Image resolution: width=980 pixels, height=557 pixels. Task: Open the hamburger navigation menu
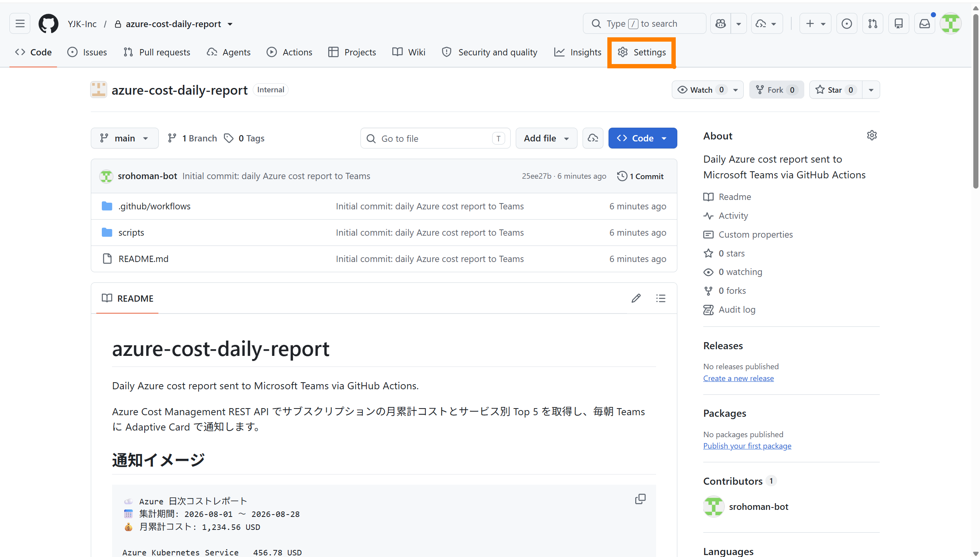20,24
